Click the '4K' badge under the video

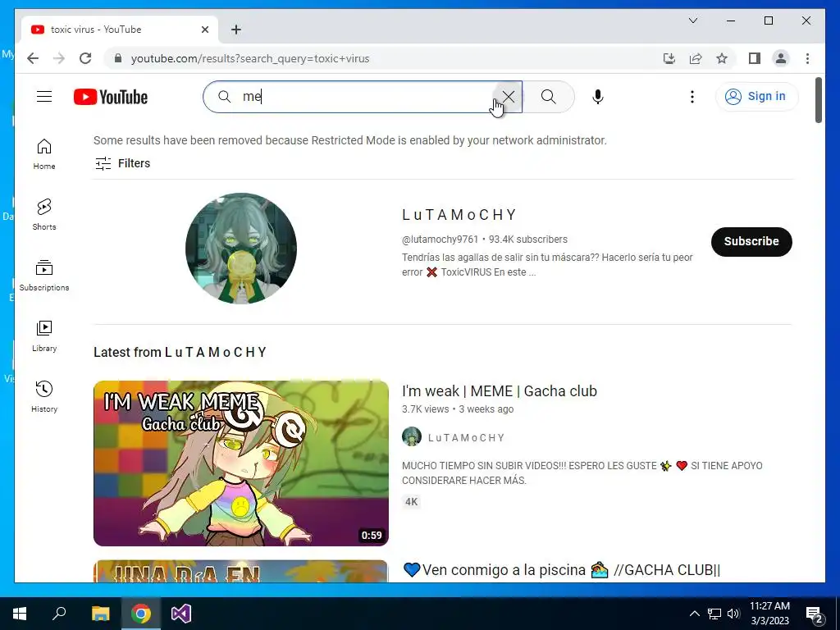pos(412,502)
